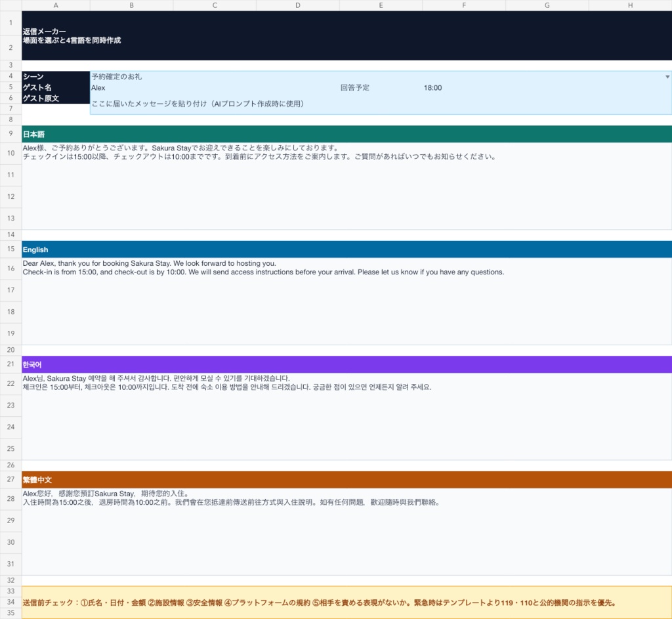Select the English reply starting Dear Alex
Screen dimensions: 672x619
pyautogui.click(x=346, y=301)
